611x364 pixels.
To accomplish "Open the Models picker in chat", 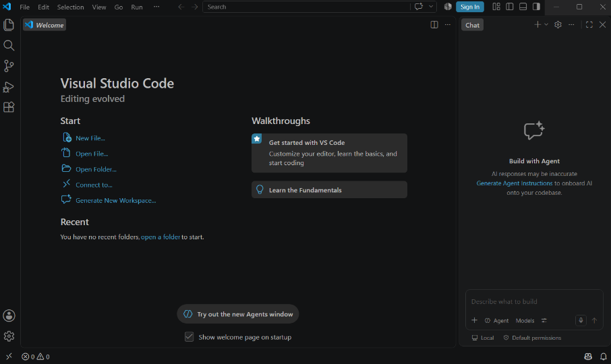I will (x=525, y=320).
